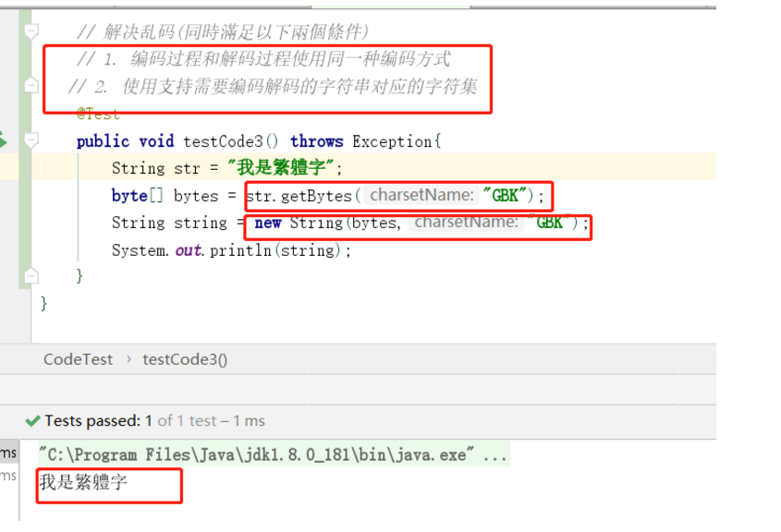Screen dimensions: 781x532
Task: Collapse the comment block fold marker at top
Action: click(x=31, y=32)
